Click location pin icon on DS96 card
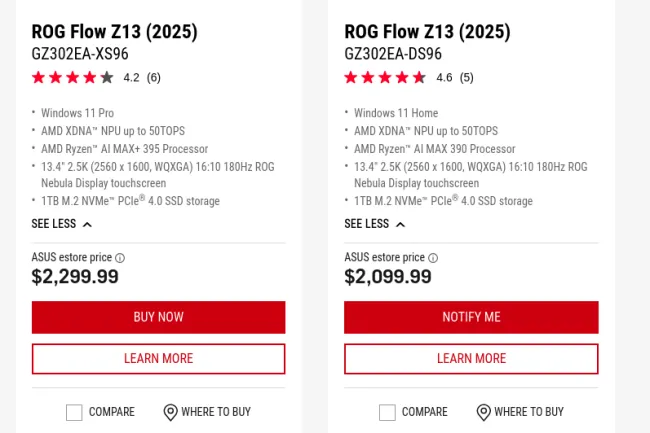 pos(483,412)
